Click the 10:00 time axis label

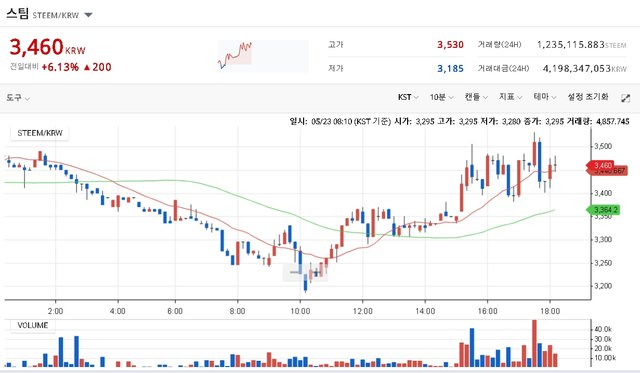(x=300, y=311)
